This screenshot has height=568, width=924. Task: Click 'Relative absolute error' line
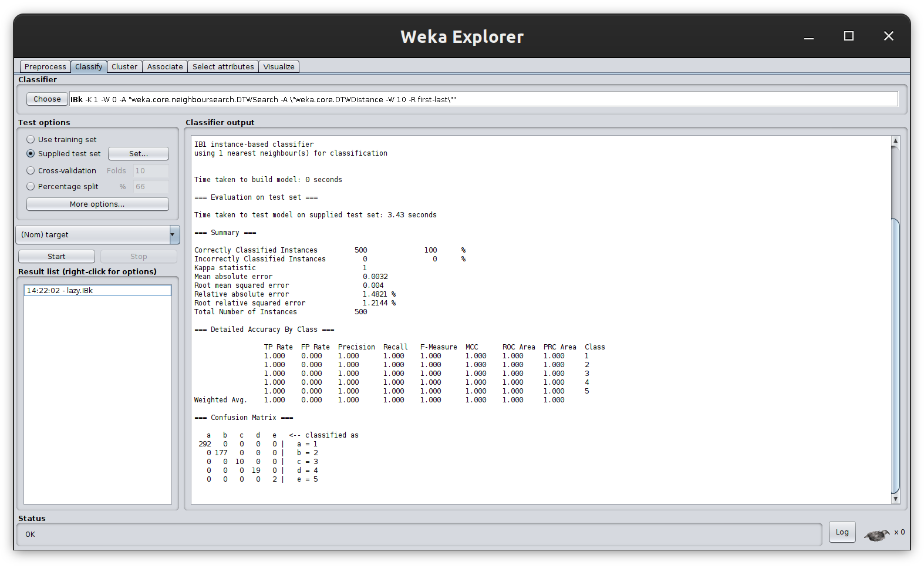click(295, 294)
